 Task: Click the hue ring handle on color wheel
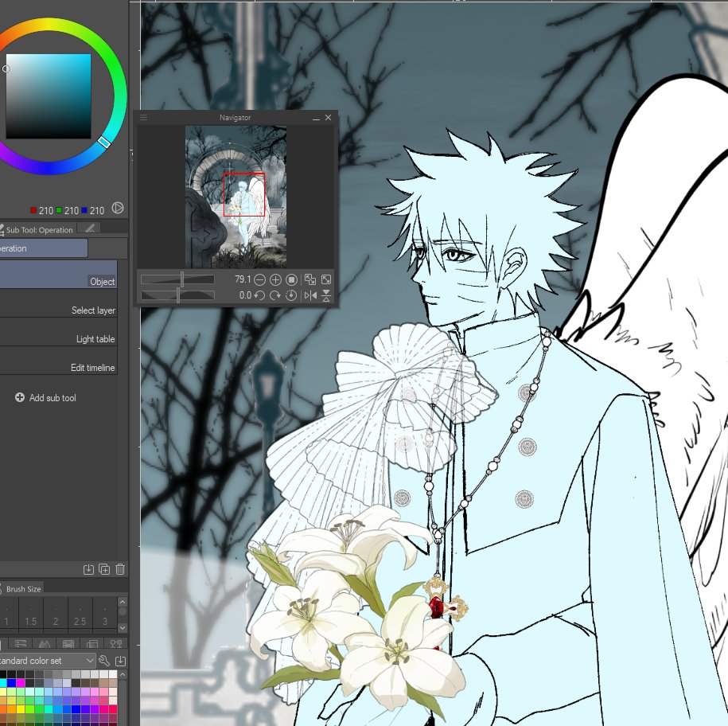coord(104,142)
